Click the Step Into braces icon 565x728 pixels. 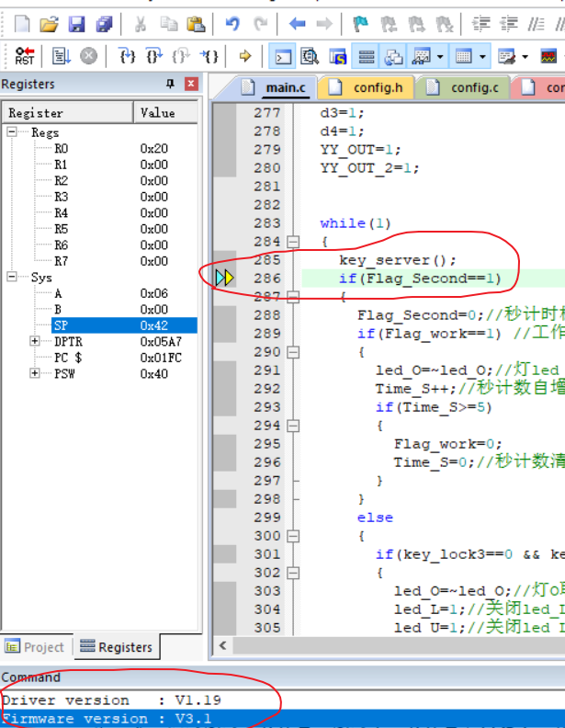point(128,56)
